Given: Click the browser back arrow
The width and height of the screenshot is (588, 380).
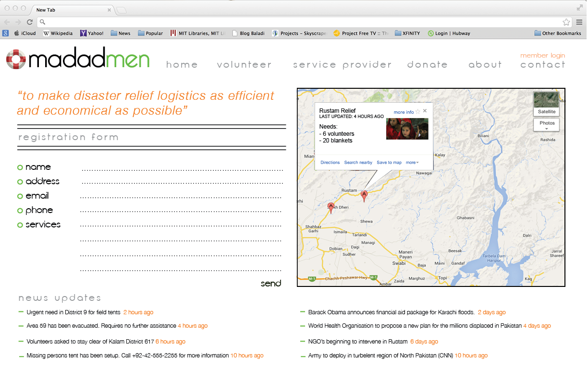Looking at the screenshot, I should point(7,22).
